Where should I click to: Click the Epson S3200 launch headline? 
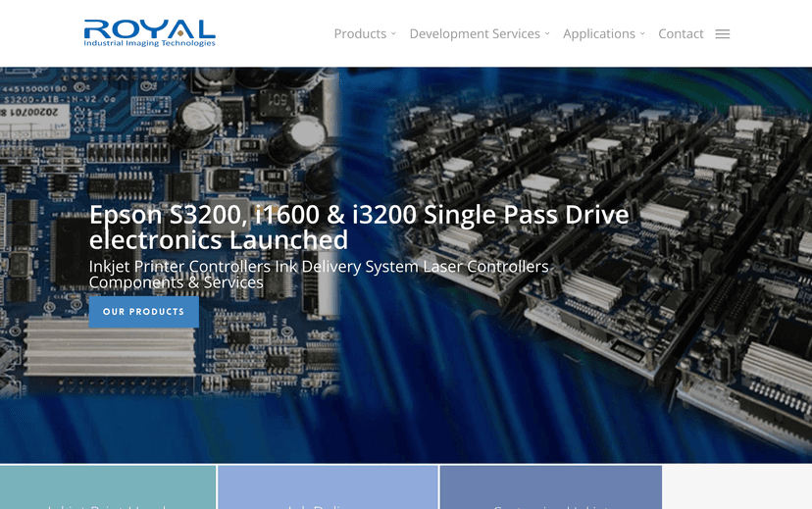[x=359, y=227]
